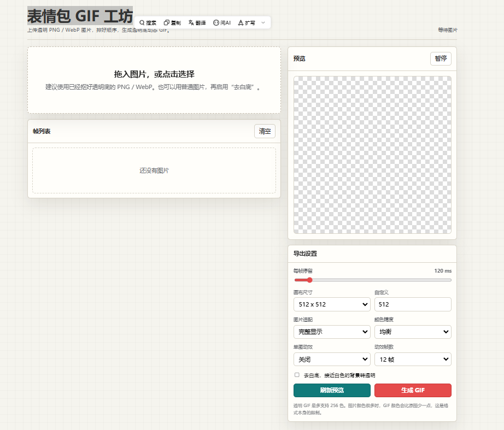The width and height of the screenshot is (504, 430).
Task: Click the 预览 panel heading
Action: 299,58
